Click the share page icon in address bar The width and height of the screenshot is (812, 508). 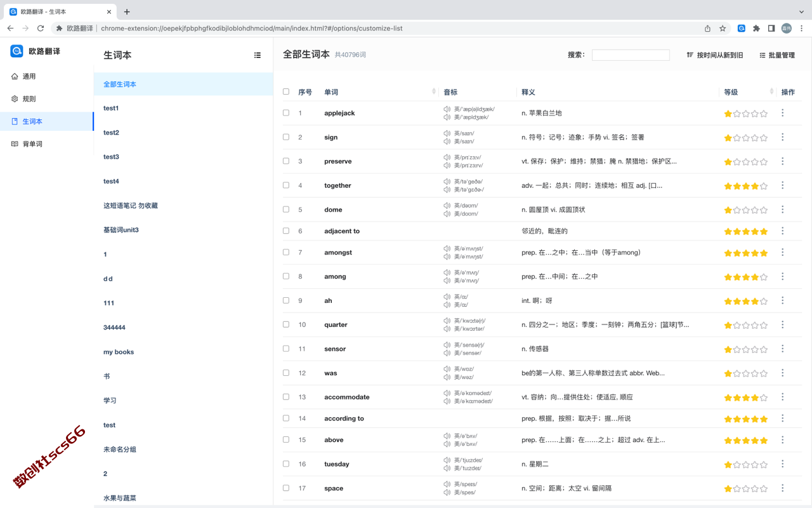point(707,28)
